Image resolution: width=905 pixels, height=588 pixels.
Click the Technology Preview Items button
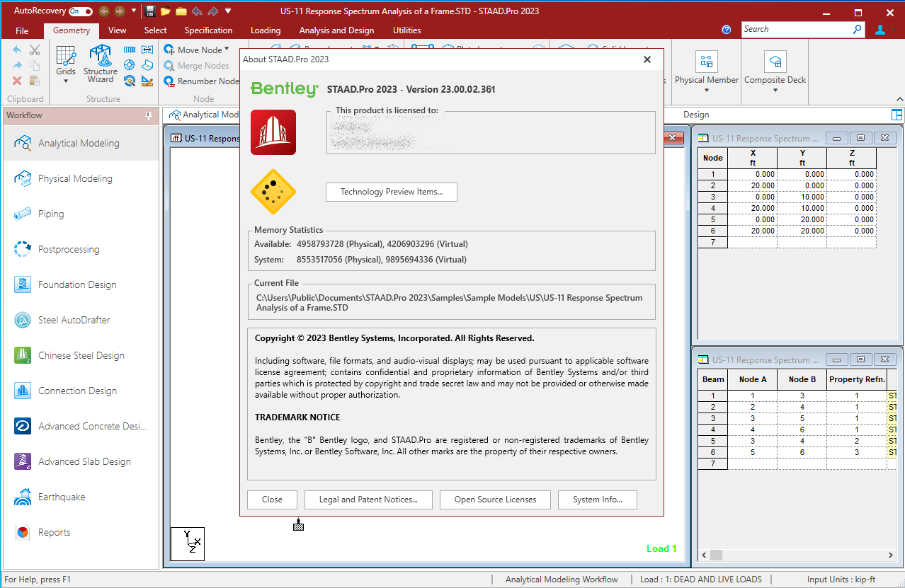point(392,192)
